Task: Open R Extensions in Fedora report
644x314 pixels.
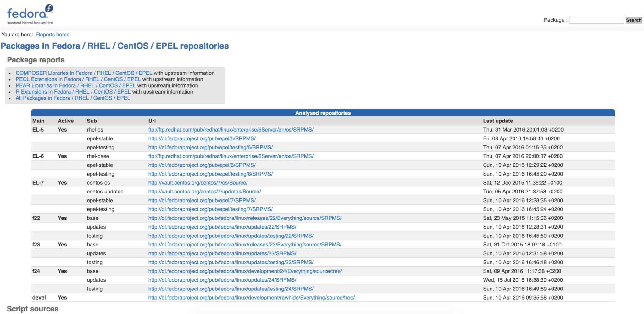Action: pos(73,92)
